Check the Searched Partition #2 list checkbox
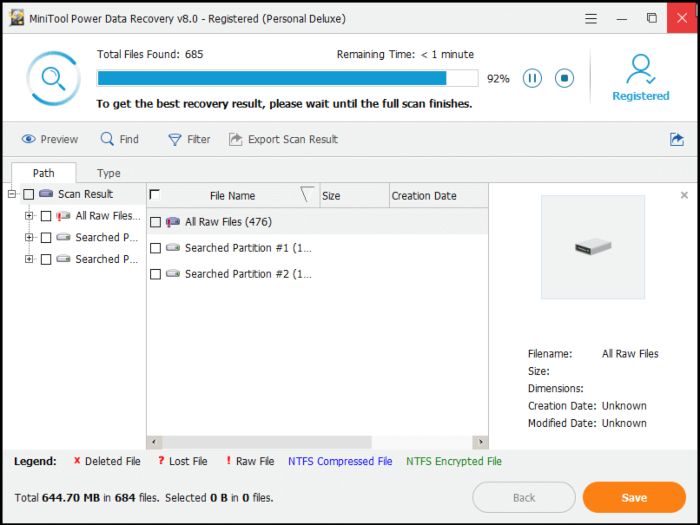This screenshot has width=700, height=525. click(155, 274)
